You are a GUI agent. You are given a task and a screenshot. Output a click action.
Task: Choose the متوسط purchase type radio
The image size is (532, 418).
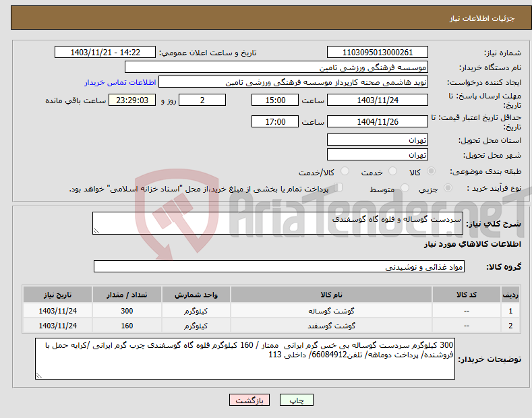point(405,187)
